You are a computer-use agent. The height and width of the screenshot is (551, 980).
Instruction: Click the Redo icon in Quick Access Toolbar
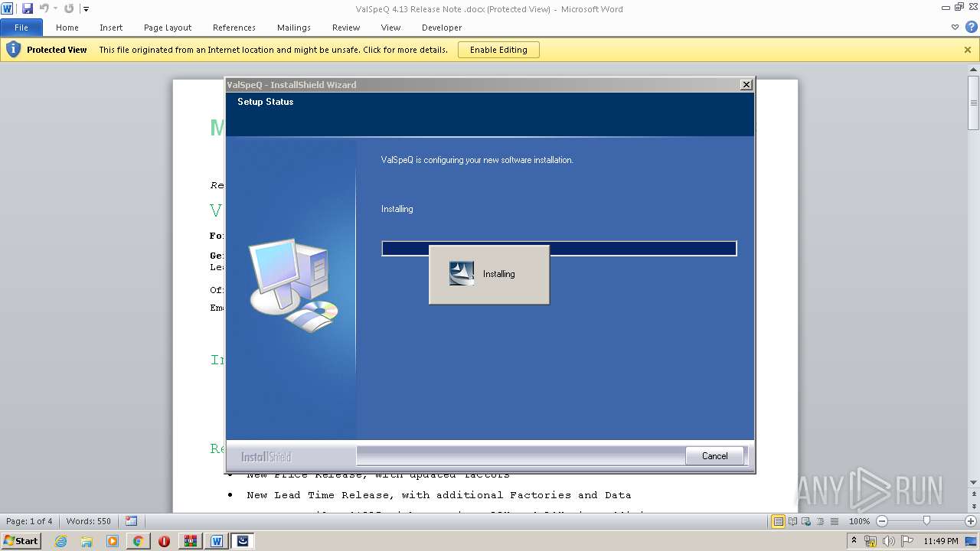[69, 8]
